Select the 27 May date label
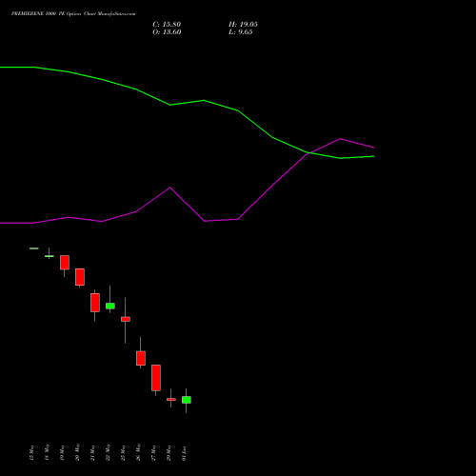This screenshot has width=476, height=476. (153, 452)
